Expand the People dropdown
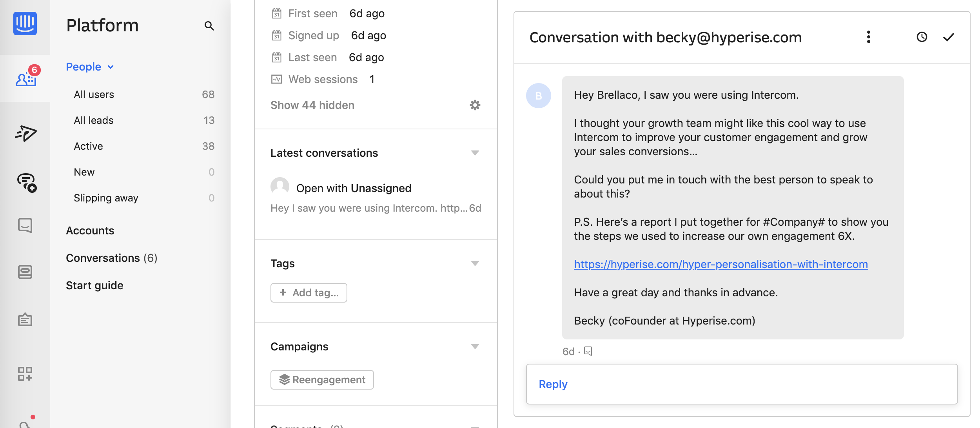 (90, 67)
